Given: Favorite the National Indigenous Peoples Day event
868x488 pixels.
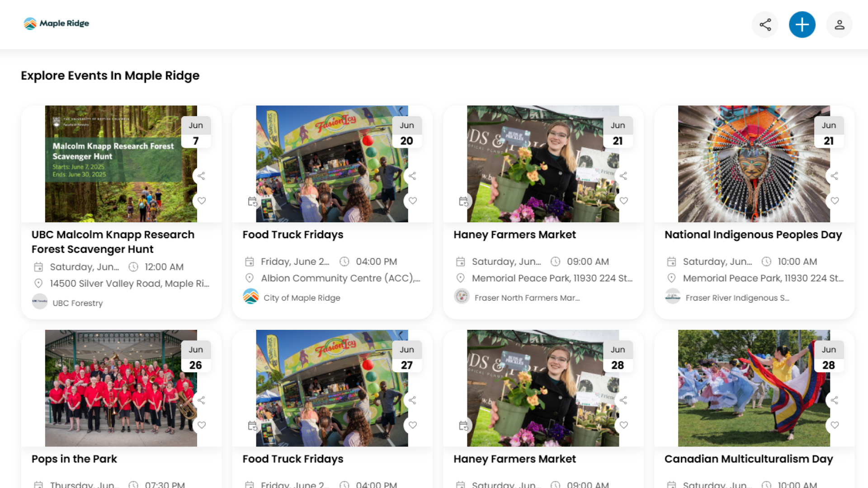Looking at the screenshot, I should tap(834, 201).
